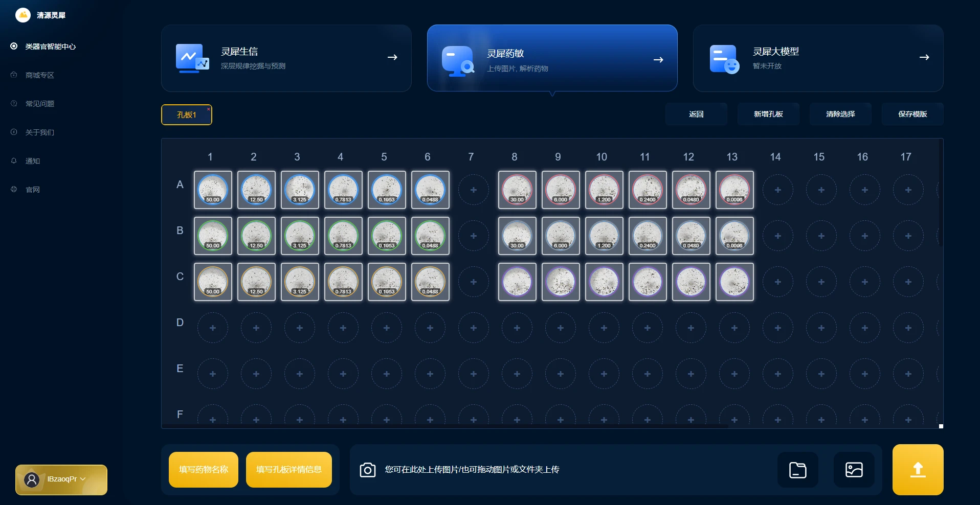Click the image upload icon
The width and height of the screenshot is (980, 505).
point(854,470)
